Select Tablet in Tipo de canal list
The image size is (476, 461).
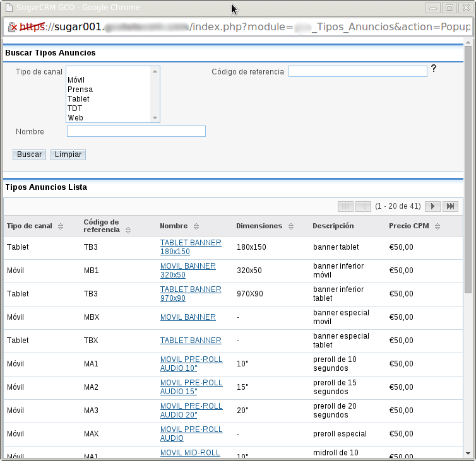pos(78,99)
